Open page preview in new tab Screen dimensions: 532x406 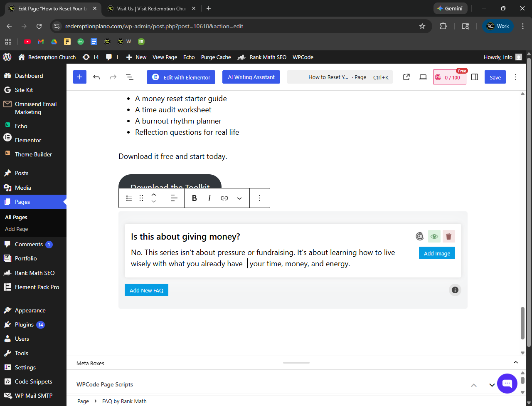(406, 77)
